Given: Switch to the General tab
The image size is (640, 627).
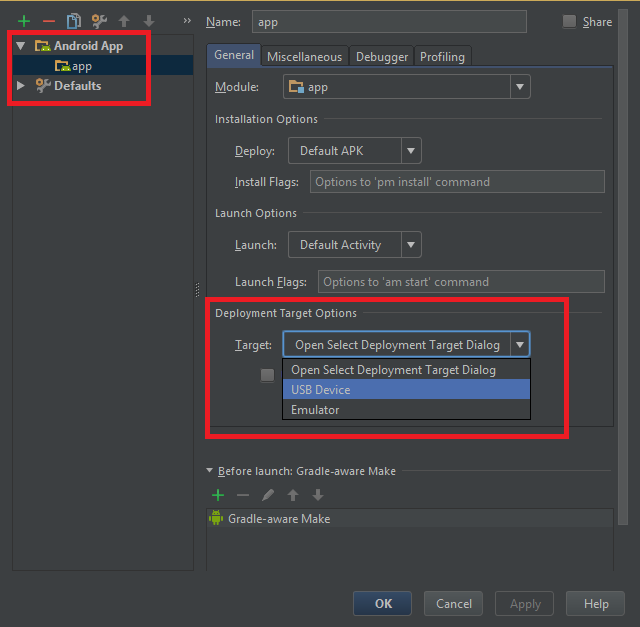Looking at the screenshot, I should [x=234, y=55].
